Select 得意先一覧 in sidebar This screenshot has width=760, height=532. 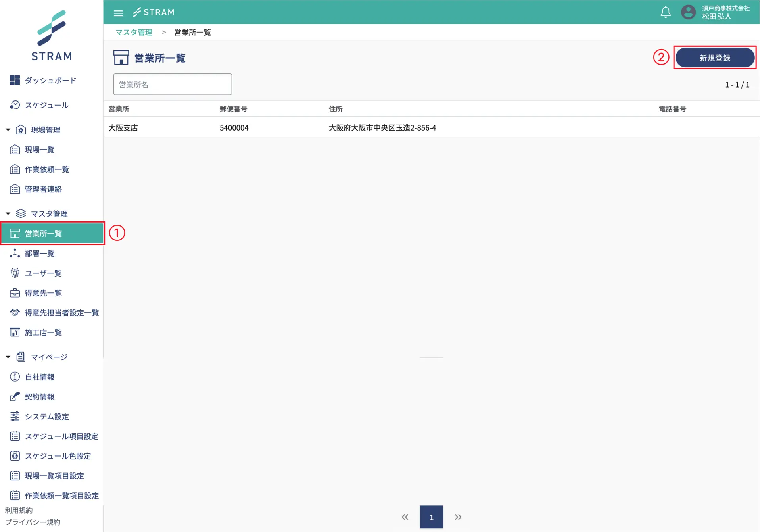pos(43,293)
